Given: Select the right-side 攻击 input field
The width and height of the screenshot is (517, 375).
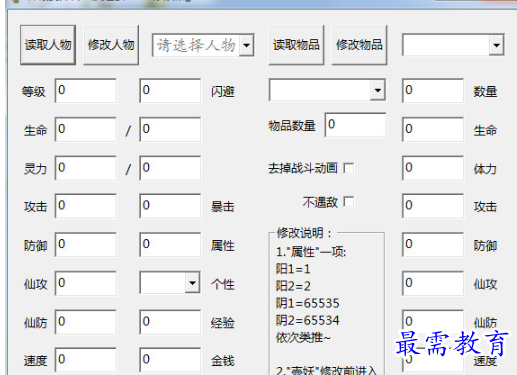Looking at the screenshot, I should [x=433, y=206].
